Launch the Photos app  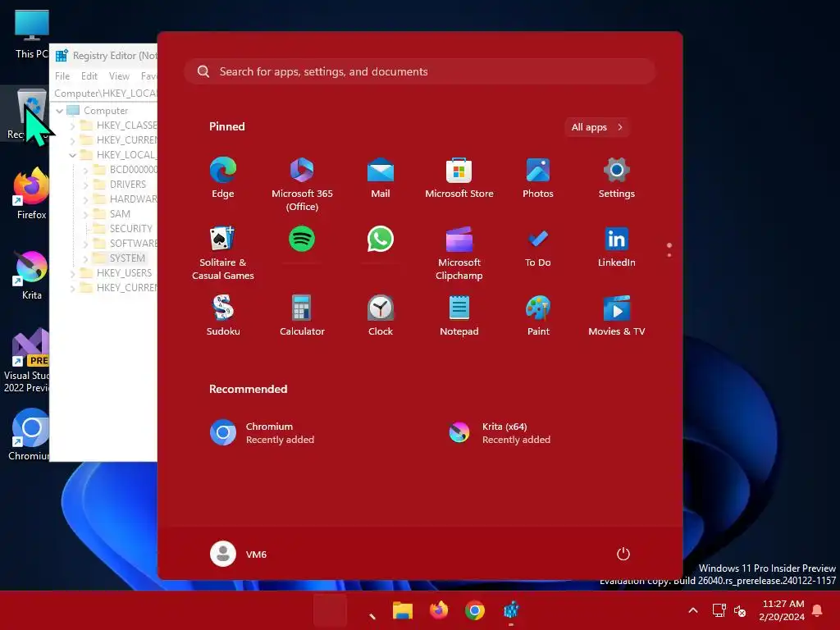tap(538, 178)
